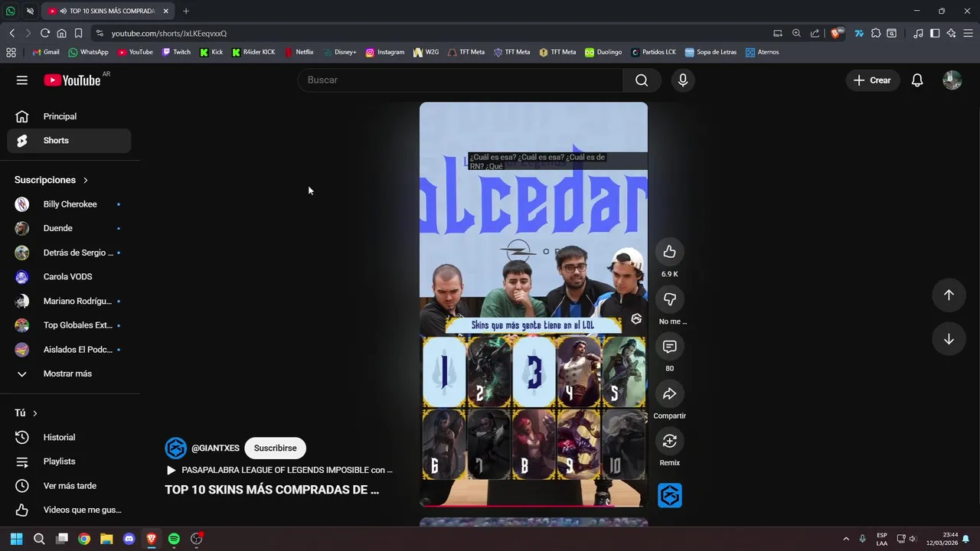Open Aislados El Podc... channel
Image resolution: width=980 pixels, height=551 pixels.
(x=69, y=350)
